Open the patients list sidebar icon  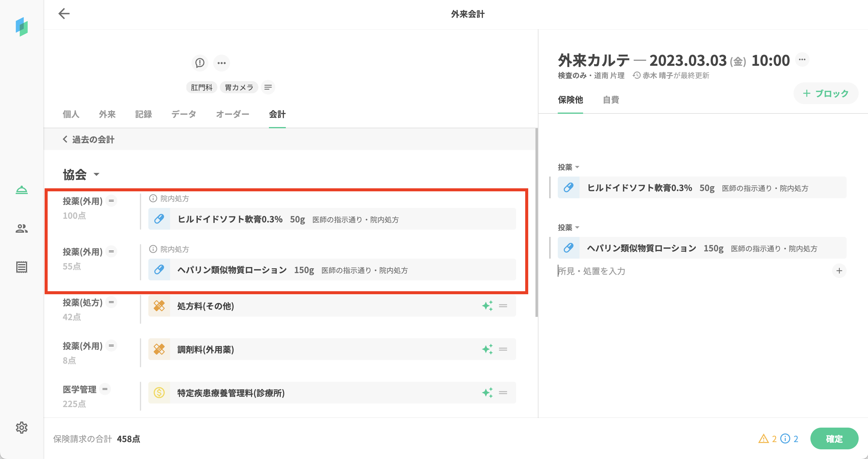tap(22, 228)
